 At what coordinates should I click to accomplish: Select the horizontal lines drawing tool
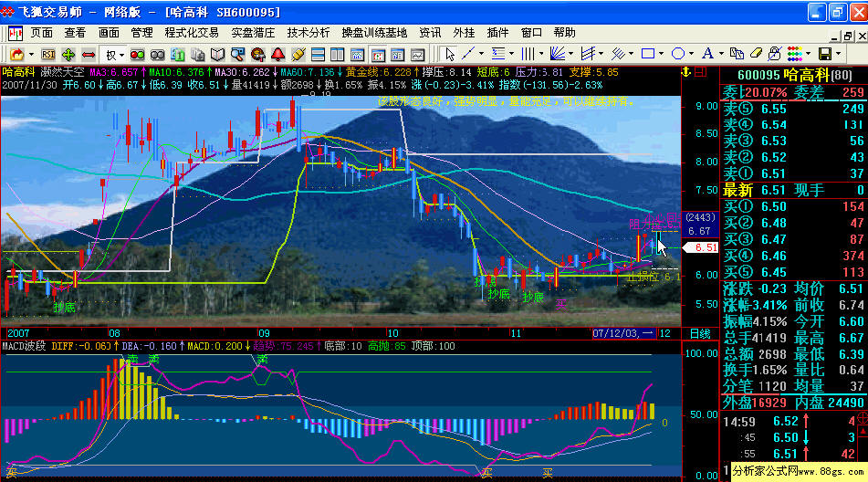(x=498, y=54)
